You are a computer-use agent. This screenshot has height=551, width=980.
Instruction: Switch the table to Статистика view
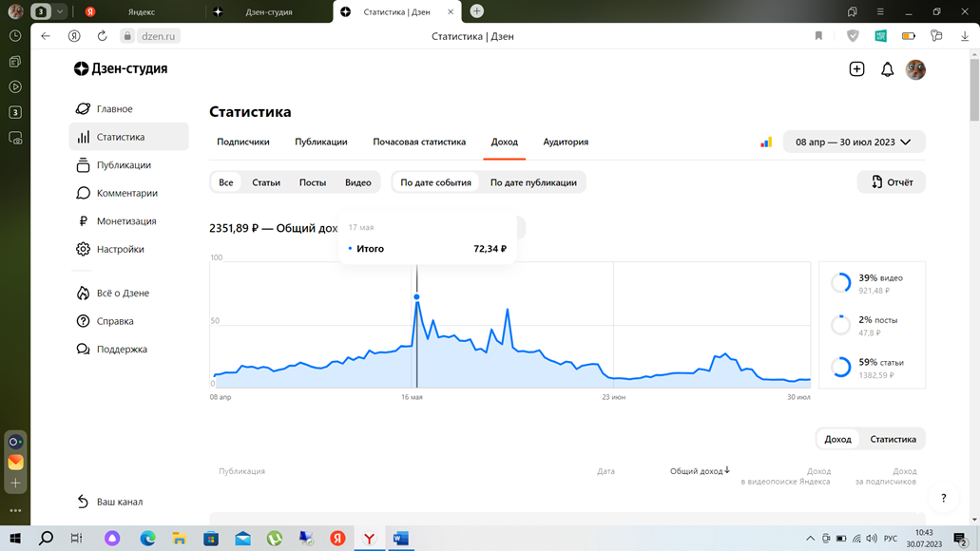[x=894, y=439]
